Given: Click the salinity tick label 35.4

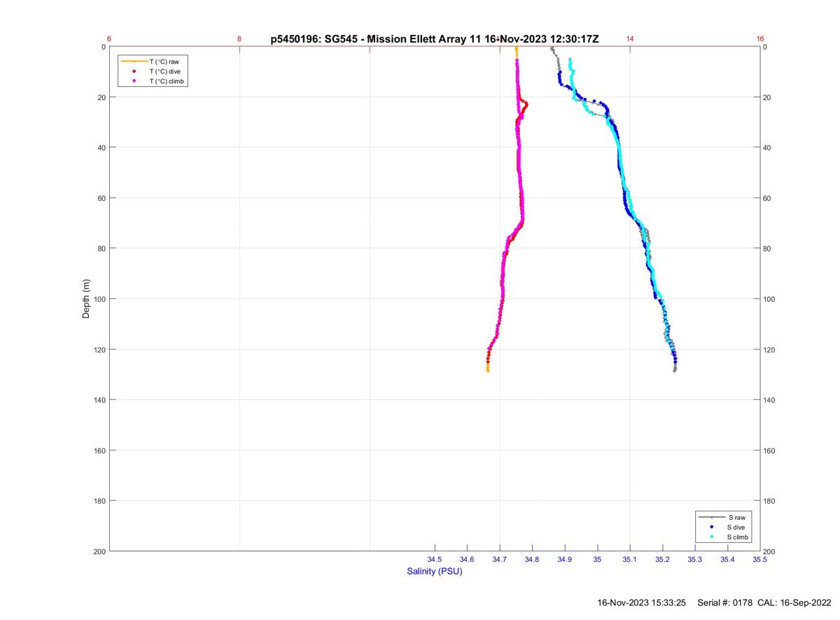Looking at the screenshot, I should [x=727, y=559].
